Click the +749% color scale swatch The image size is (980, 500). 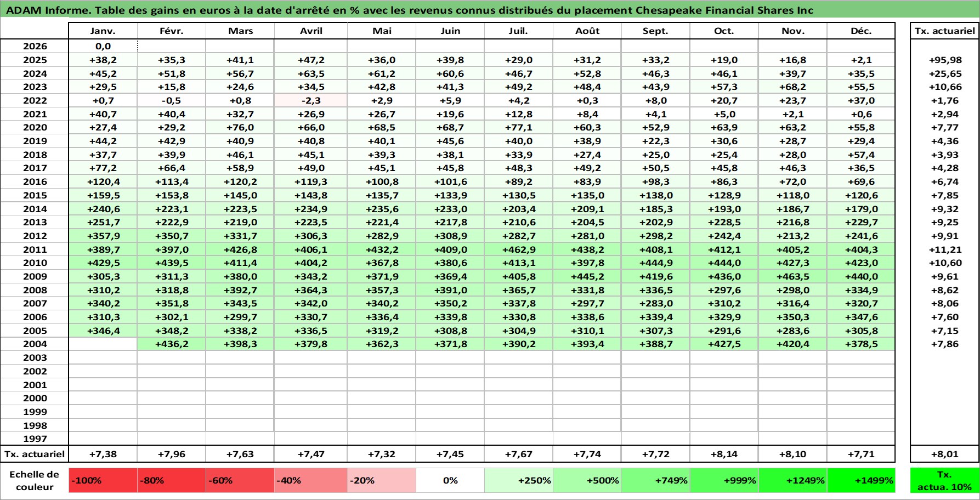656,480
